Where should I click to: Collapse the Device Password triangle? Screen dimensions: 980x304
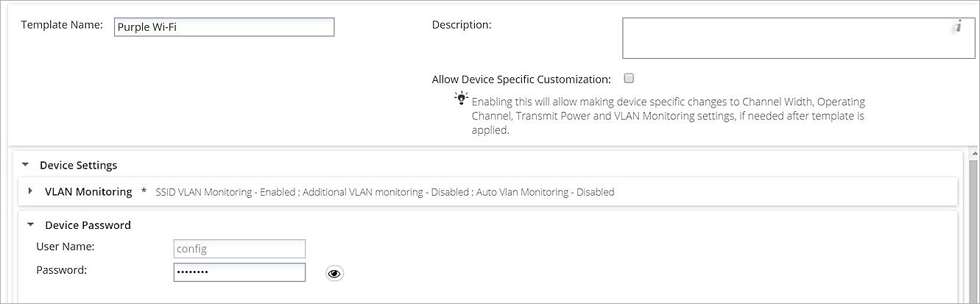(x=30, y=225)
